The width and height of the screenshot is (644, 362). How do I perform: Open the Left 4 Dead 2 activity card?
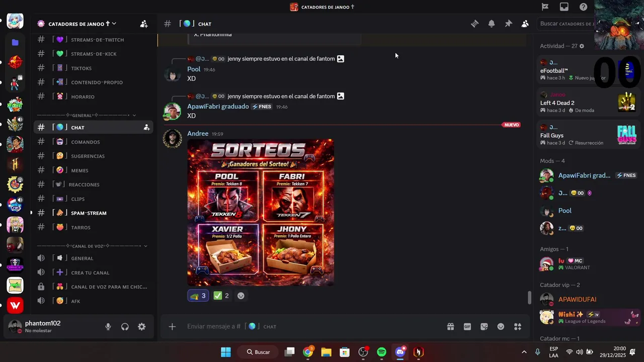pyautogui.click(x=588, y=103)
